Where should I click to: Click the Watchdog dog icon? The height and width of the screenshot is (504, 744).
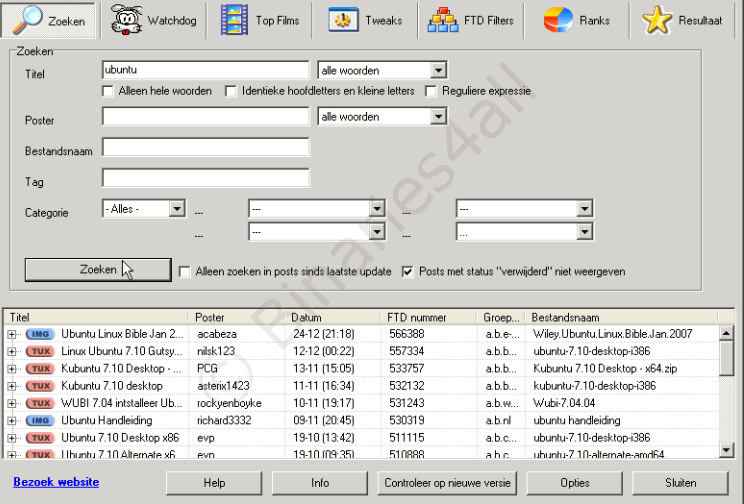tap(126, 19)
